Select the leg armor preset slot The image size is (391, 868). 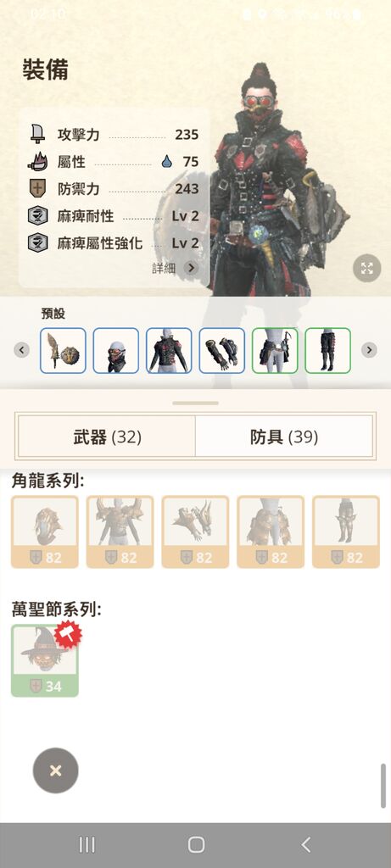[x=328, y=350]
